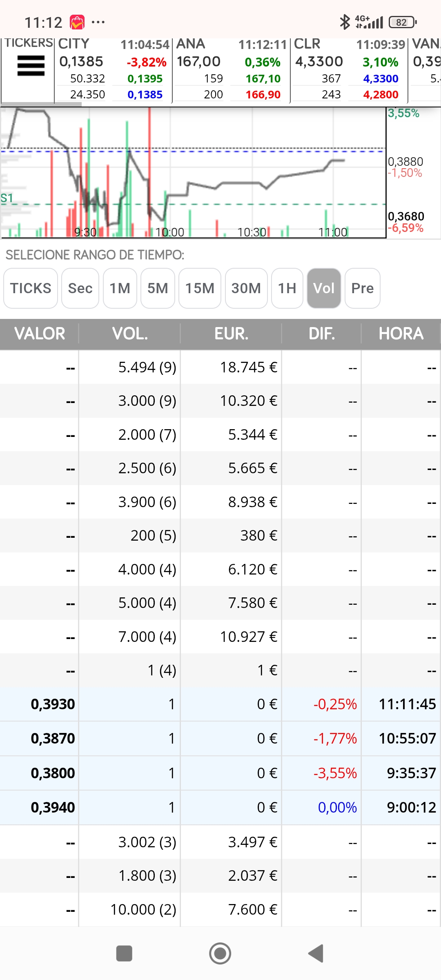
Task: Open the ANA ticker card
Action: (231, 69)
